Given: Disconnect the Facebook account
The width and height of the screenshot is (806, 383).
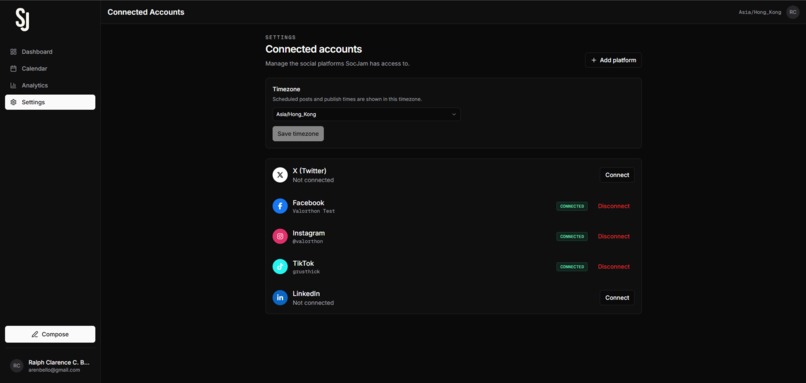Looking at the screenshot, I should pyautogui.click(x=613, y=206).
